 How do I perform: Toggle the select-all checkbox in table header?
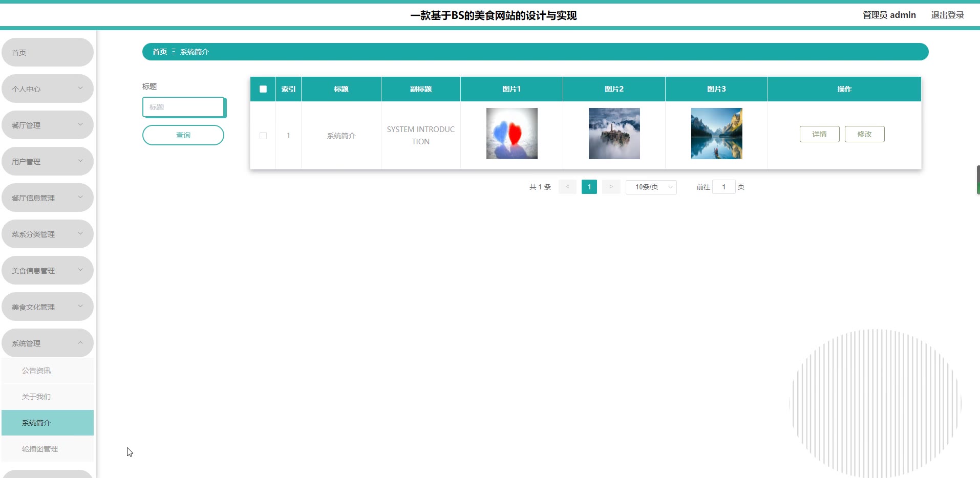(263, 89)
